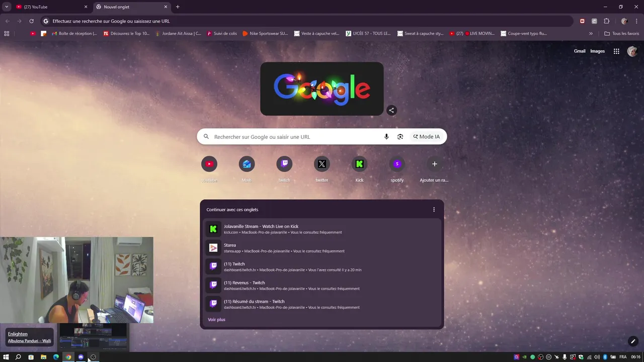Image resolution: width=644 pixels, height=362 pixels.
Task: Open Starea suggestion row
Action: pyautogui.click(x=322, y=248)
